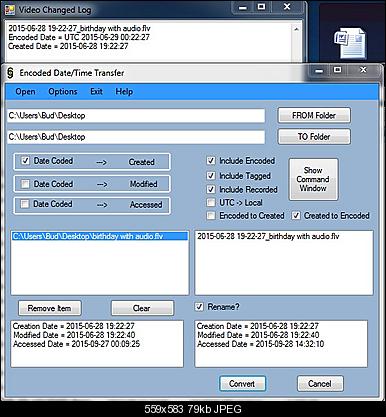The width and height of the screenshot is (386, 417).
Task: Minimize the Encoded Date/Time Transfer window
Action: point(319,70)
